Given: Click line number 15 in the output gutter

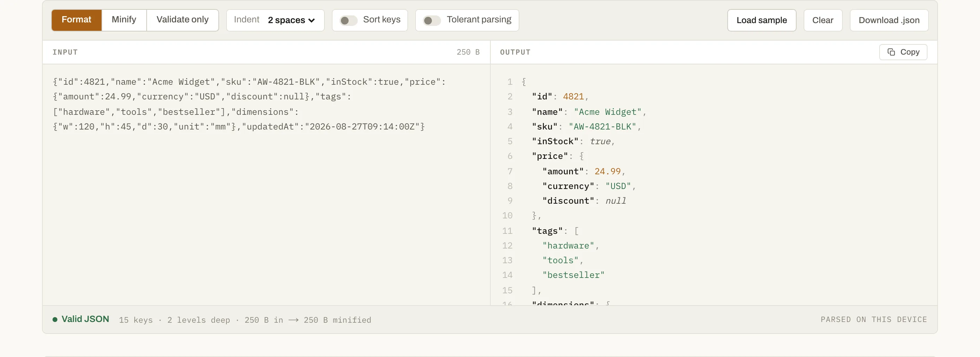Looking at the screenshot, I should click(507, 290).
